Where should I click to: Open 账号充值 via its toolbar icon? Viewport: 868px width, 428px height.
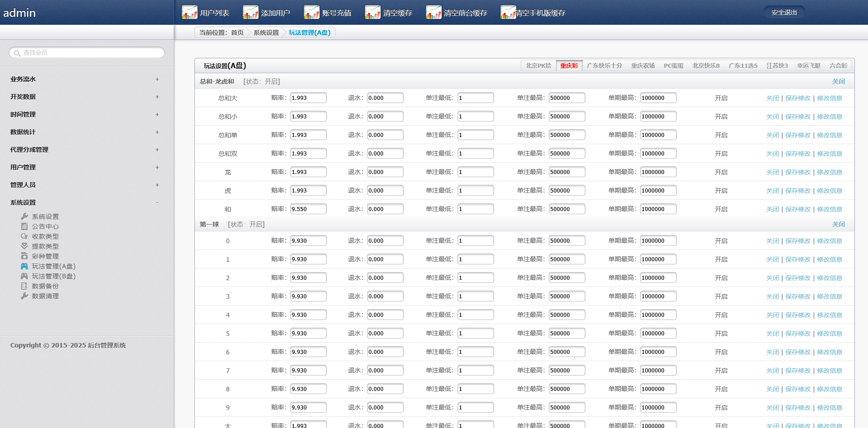311,12
